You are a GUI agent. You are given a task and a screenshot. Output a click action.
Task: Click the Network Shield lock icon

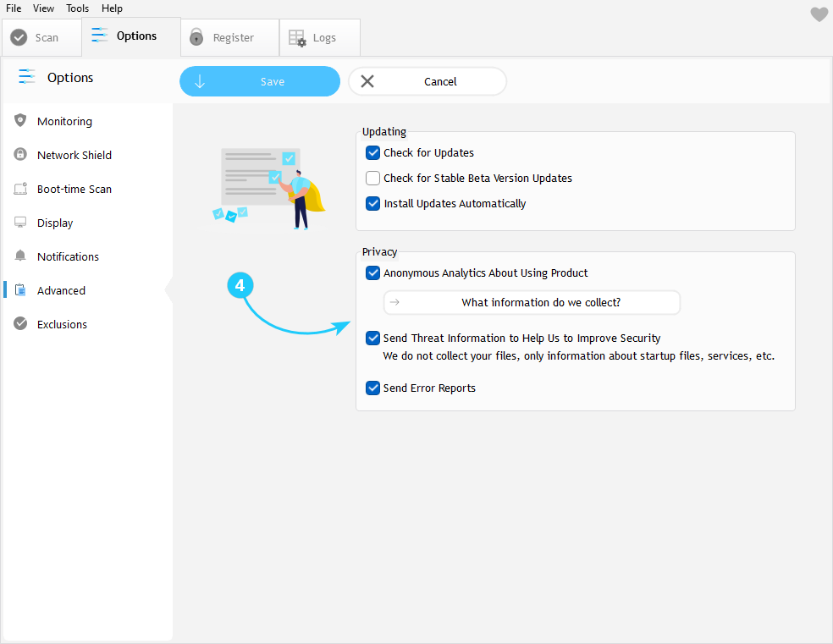coord(20,155)
